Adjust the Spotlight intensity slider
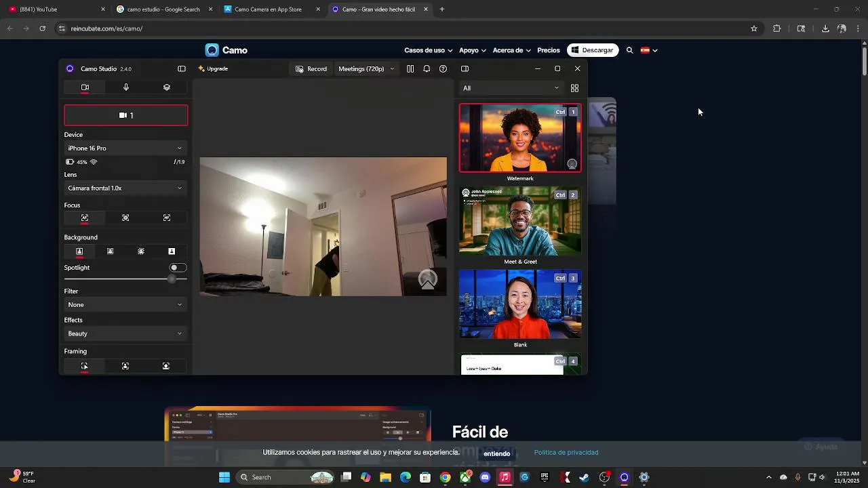This screenshot has height=488, width=868. click(125, 279)
